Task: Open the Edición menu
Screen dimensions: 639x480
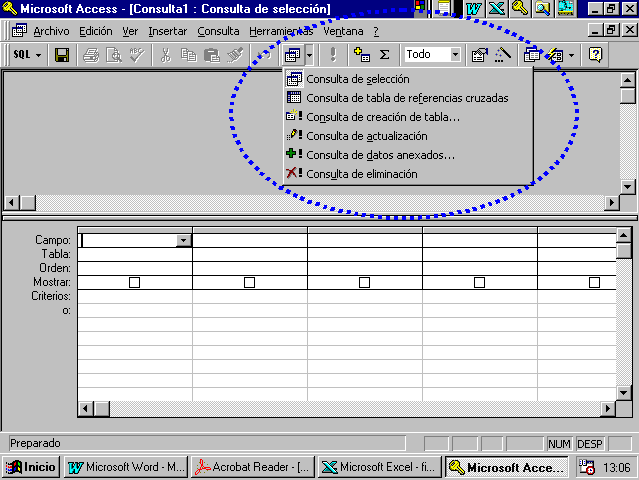Action: click(96, 31)
